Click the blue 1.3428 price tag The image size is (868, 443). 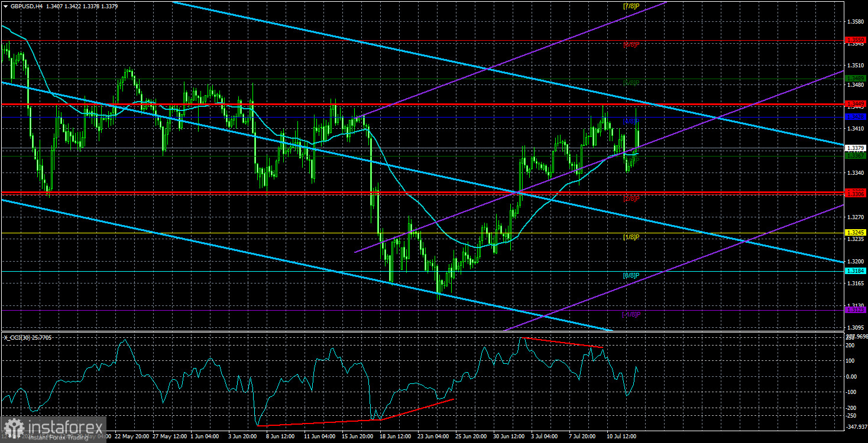point(855,117)
